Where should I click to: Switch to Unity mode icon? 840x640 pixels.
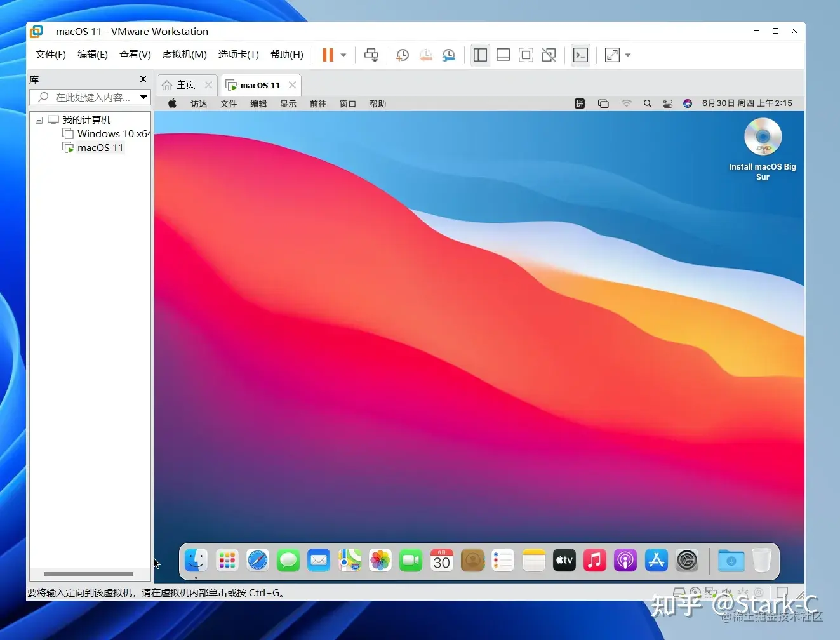click(x=549, y=55)
